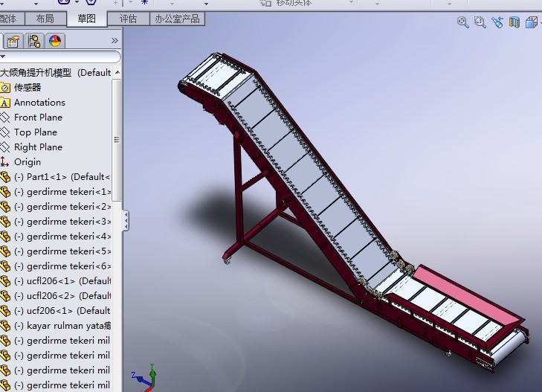Switch to the 草图 tab
Screen dimensions: 542x392
pyautogui.click(x=87, y=19)
